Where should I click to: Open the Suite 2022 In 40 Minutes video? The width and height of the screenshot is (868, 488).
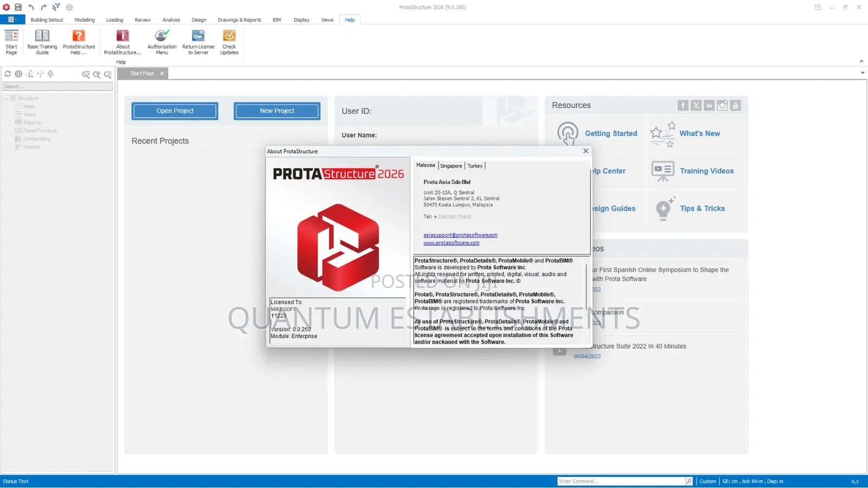click(x=629, y=346)
